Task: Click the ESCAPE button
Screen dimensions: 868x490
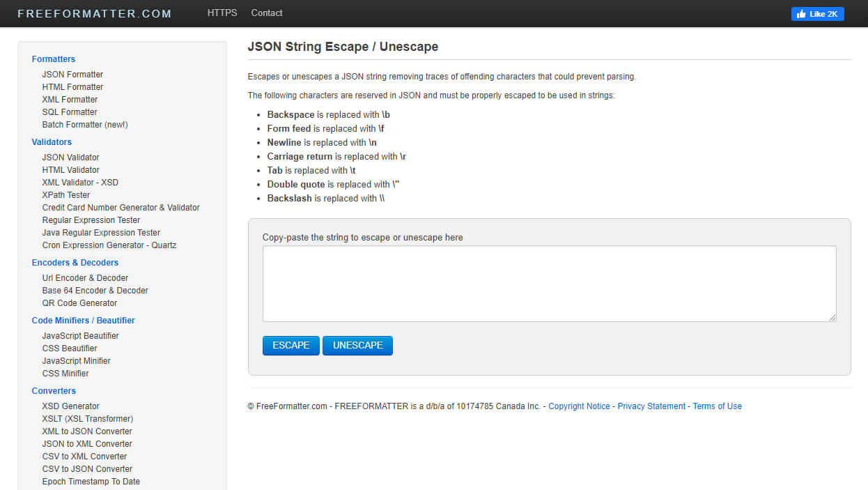Action: tap(291, 346)
